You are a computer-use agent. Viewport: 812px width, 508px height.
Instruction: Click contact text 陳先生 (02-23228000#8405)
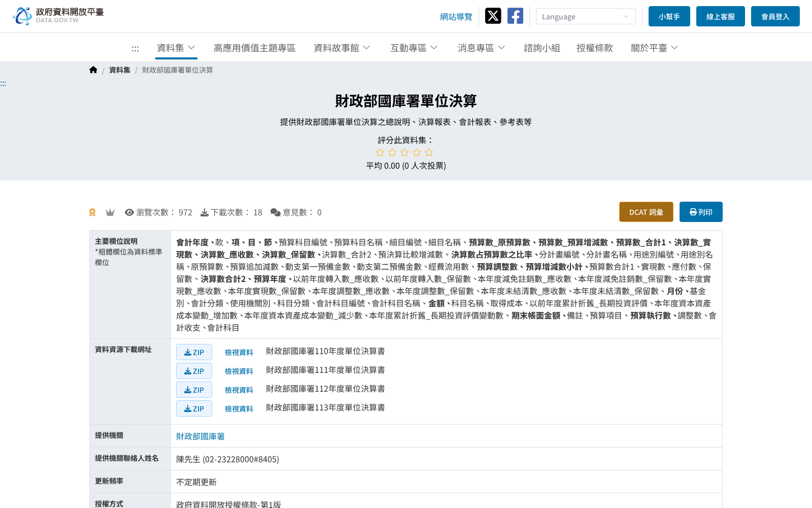(x=227, y=459)
